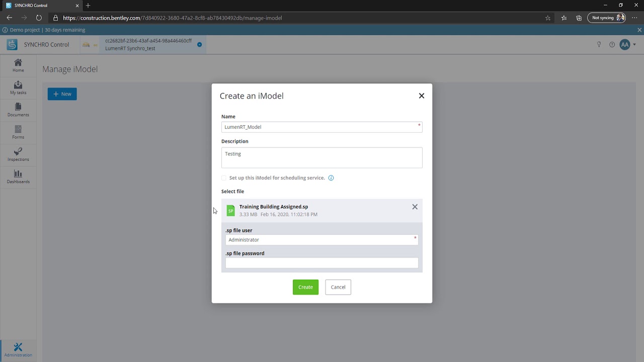Click the site lock security icon
The image size is (644, 362).
56,18
